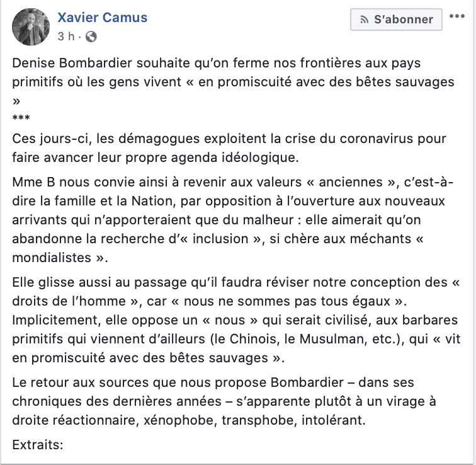Click the headline starting Denise Bombardier souhaite
The width and height of the screenshot is (476, 465).
(233, 81)
